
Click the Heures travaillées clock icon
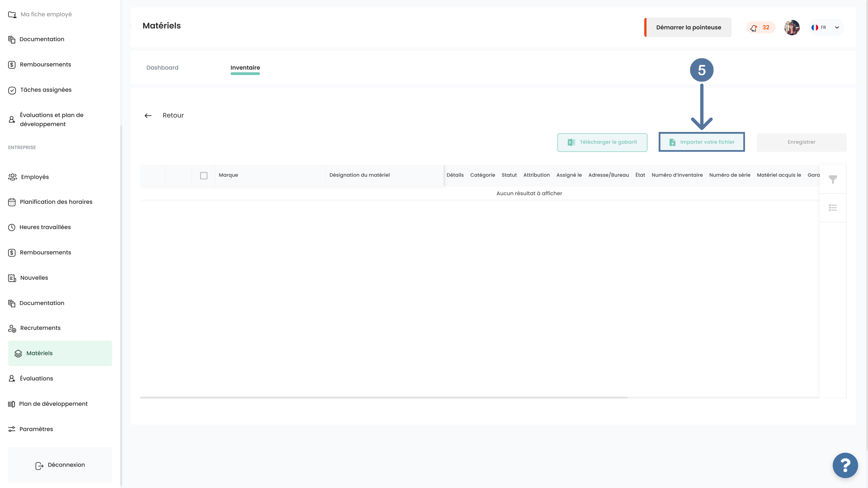12,227
